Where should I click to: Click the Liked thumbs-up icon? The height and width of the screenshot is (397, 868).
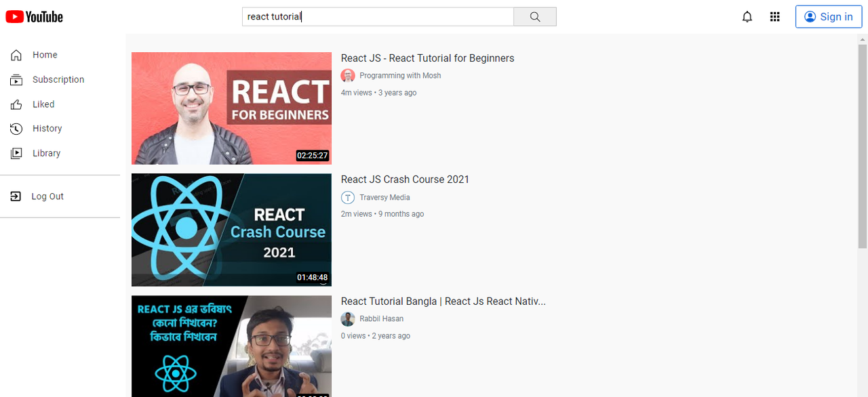pyautogui.click(x=16, y=104)
